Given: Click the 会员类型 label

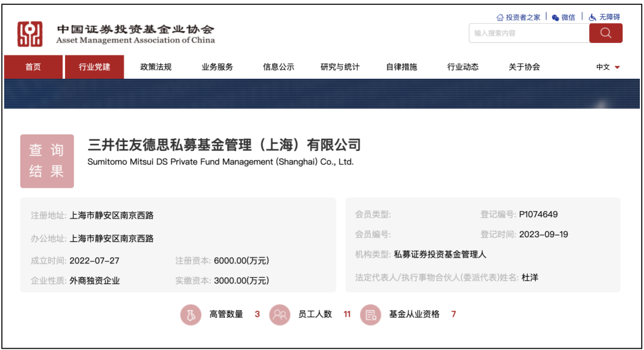Looking at the screenshot, I should point(373,215).
